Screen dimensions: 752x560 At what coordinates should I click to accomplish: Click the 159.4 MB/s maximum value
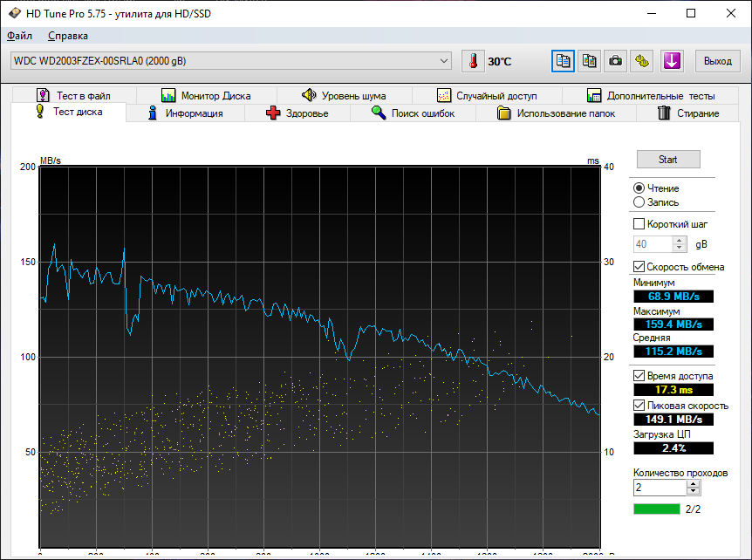point(673,324)
